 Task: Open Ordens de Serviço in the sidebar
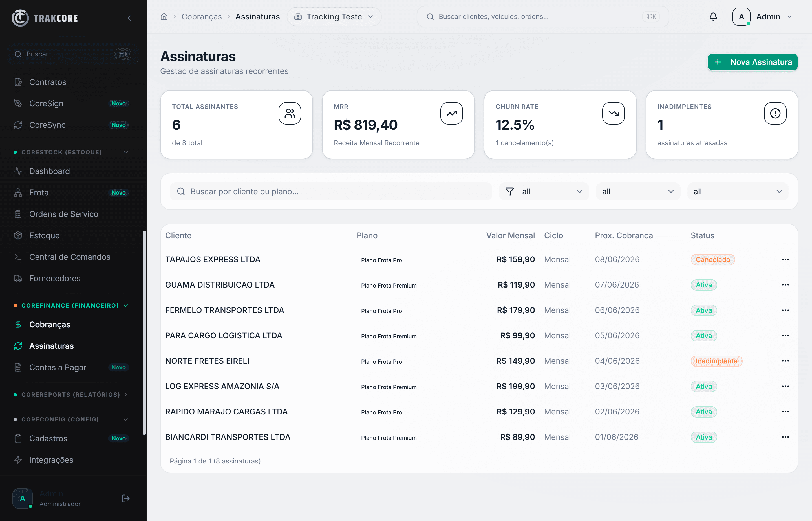71,214
